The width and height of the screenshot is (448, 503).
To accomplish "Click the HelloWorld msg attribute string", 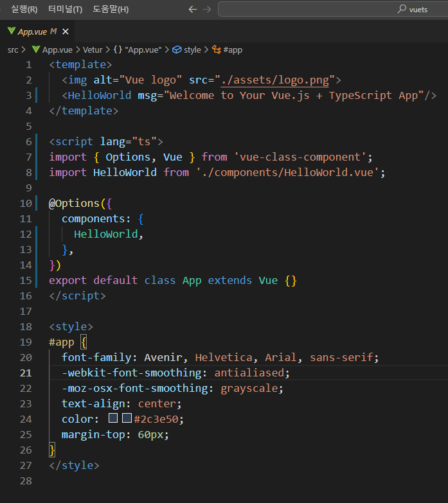I will (294, 96).
